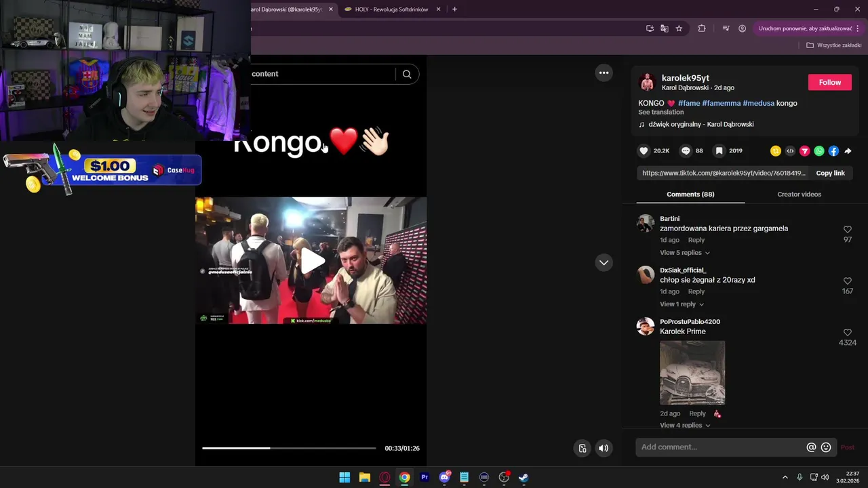Screen dimensions: 868x488
Task: Mute the video with the speaker button
Action: coord(604,448)
